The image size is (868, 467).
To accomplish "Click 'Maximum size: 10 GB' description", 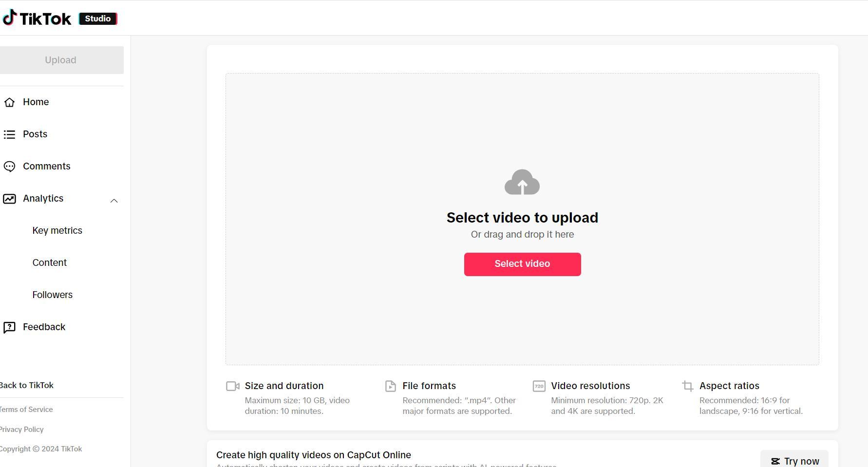I will click(297, 406).
